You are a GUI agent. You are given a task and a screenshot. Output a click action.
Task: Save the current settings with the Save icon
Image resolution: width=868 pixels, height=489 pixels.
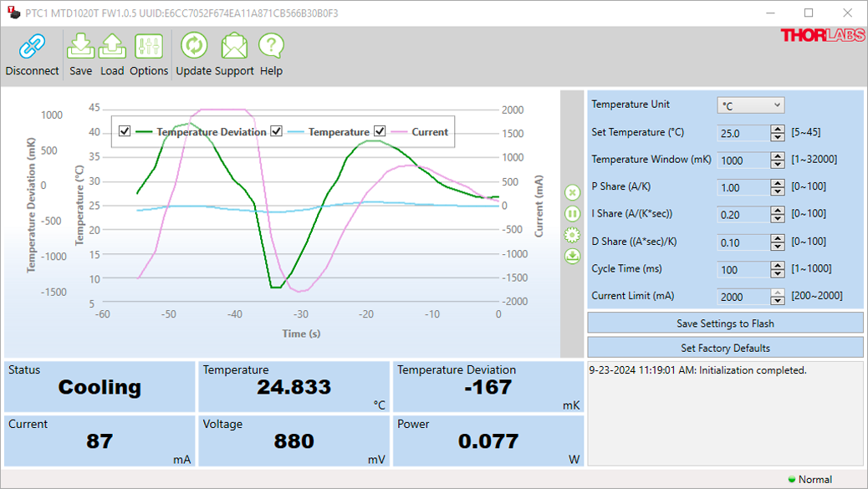tap(81, 46)
